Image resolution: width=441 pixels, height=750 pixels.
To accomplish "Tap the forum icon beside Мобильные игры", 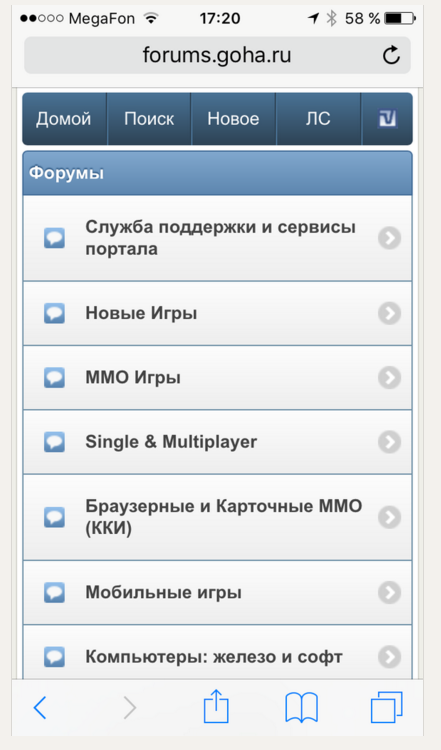I will [55, 593].
